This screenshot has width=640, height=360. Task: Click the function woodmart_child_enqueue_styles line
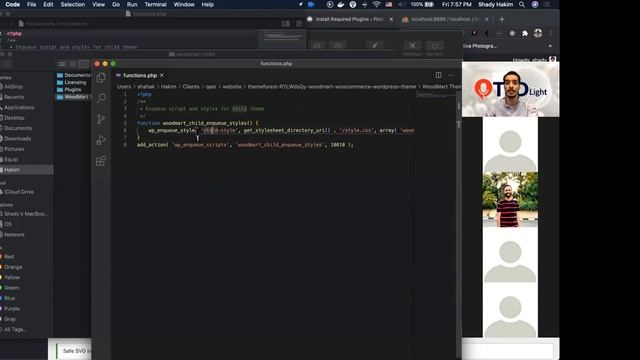coord(198,123)
